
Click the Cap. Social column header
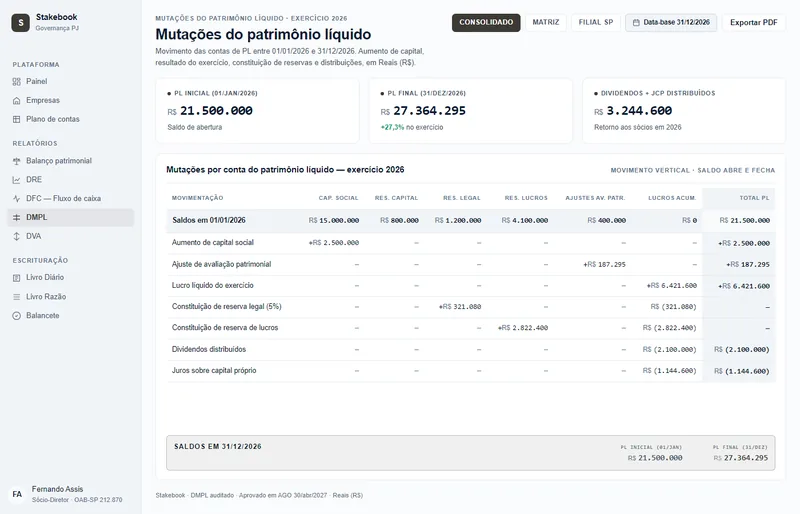(338, 198)
